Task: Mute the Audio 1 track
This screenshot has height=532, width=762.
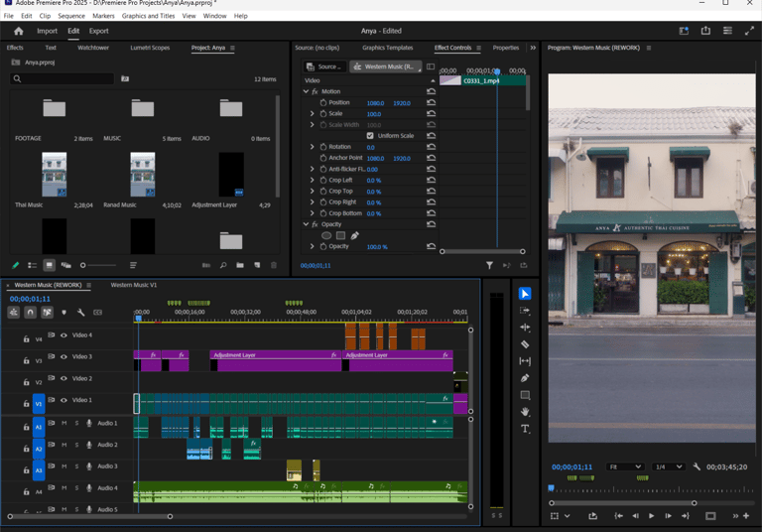Action: [64, 423]
